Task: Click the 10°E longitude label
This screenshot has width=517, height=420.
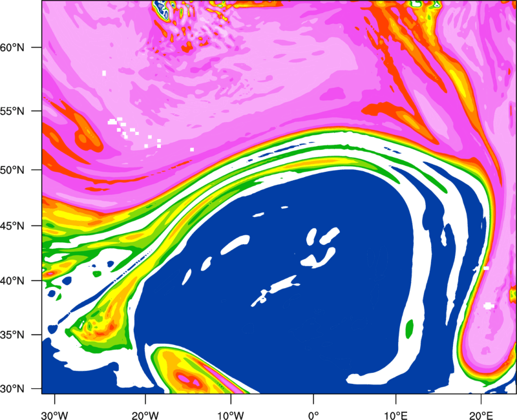Action: click(x=396, y=415)
